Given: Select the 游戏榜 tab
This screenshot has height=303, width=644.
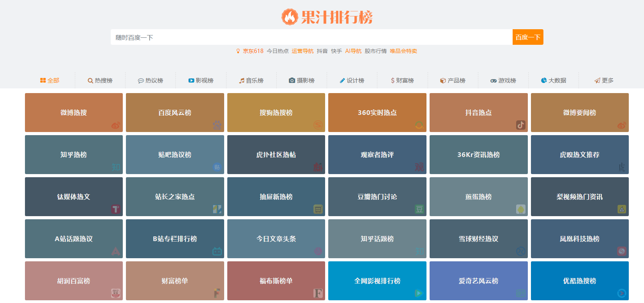Looking at the screenshot, I should click(503, 80).
